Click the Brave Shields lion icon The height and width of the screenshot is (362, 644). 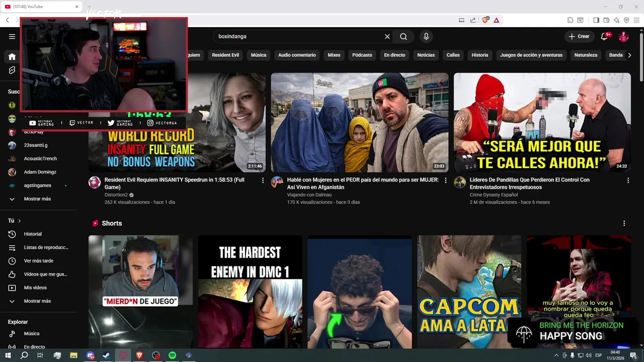pos(486,20)
